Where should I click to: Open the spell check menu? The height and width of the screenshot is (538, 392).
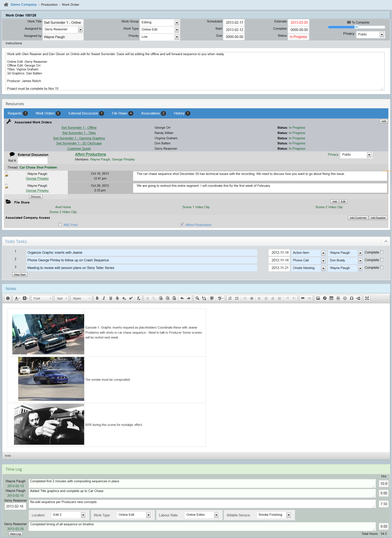pyautogui.click(x=221, y=298)
